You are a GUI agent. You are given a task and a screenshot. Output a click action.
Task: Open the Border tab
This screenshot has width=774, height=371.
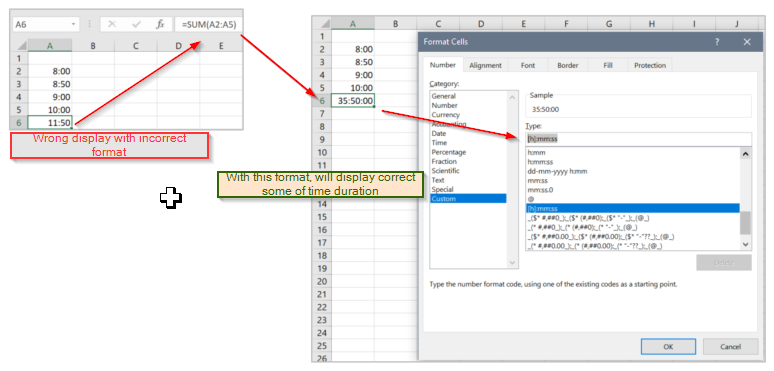[x=568, y=65]
